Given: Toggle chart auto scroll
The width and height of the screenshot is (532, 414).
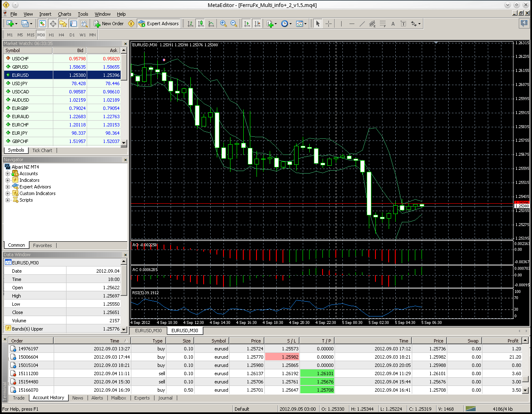Looking at the screenshot, I should tap(247, 24).
